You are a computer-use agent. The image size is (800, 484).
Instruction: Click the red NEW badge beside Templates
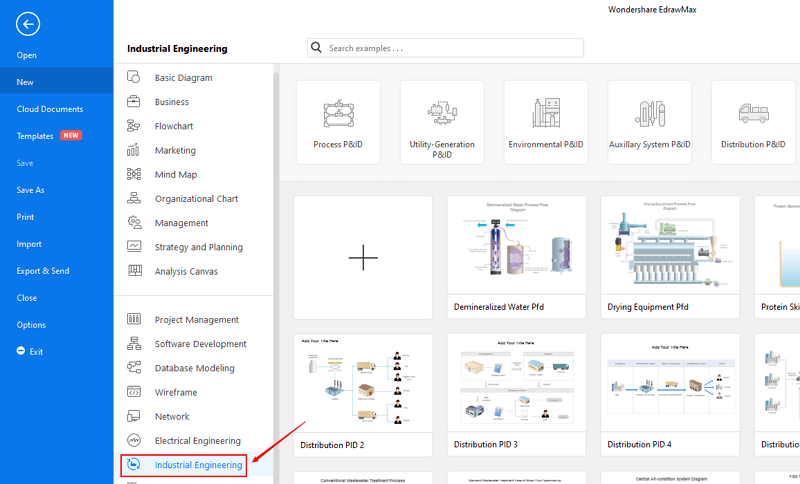(x=71, y=135)
